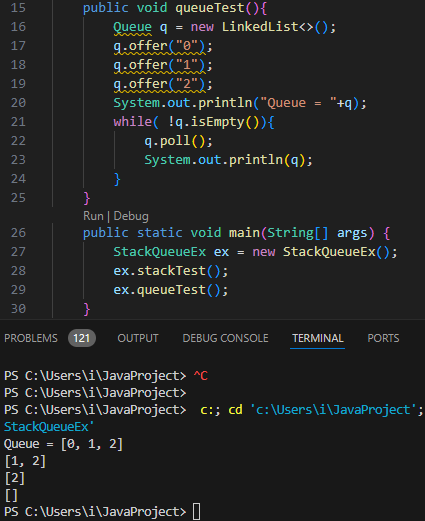Click the "Queue = " string literal on line 20

pyautogui.click(x=298, y=103)
